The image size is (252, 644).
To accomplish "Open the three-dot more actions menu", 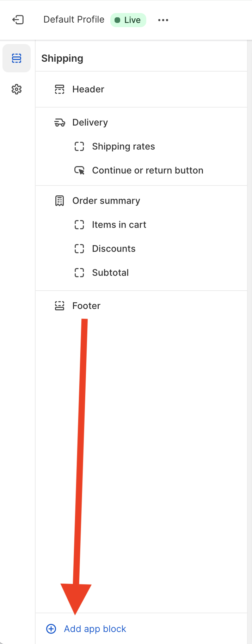I will (163, 20).
